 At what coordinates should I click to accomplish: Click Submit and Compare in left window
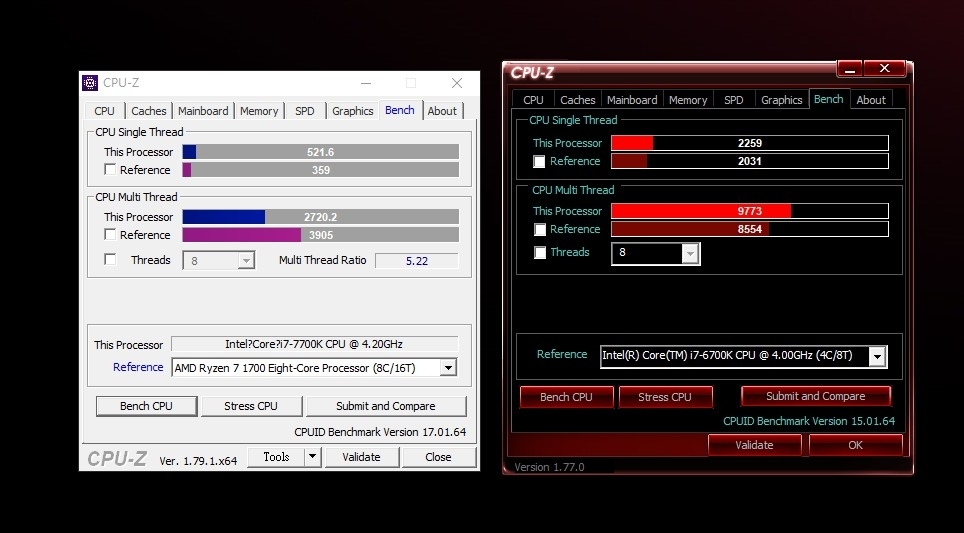click(385, 406)
